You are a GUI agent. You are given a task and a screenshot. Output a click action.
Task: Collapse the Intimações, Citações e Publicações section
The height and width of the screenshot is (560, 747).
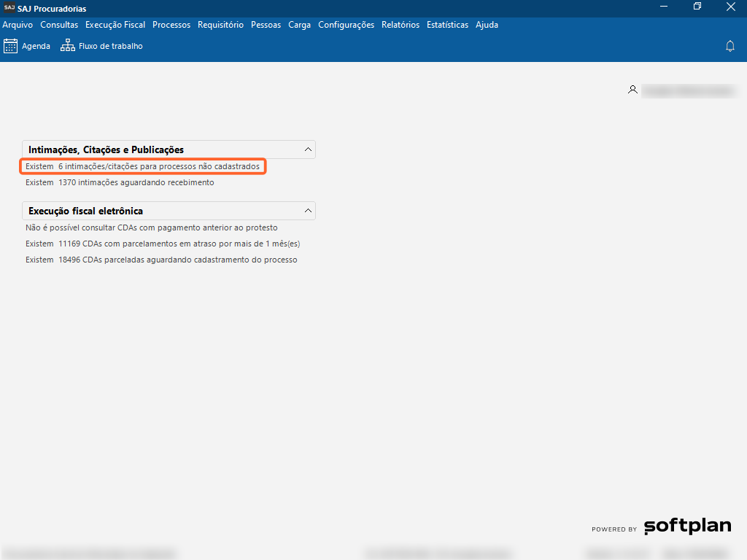[309, 149]
